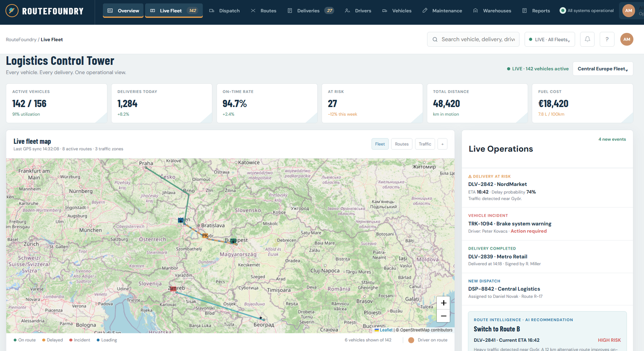Viewport: 644px width, 351px height.
Task: Focus the search vehicle, delivery field
Action: [x=473, y=39]
